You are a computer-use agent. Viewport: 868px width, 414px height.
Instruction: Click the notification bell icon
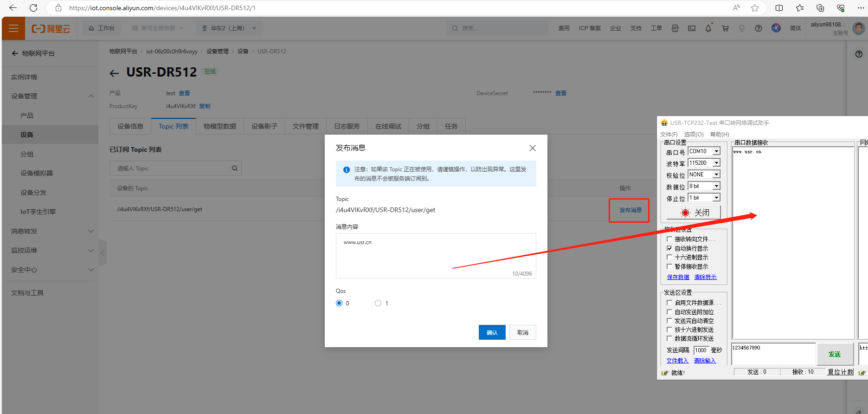pyautogui.click(x=708, y=28)
